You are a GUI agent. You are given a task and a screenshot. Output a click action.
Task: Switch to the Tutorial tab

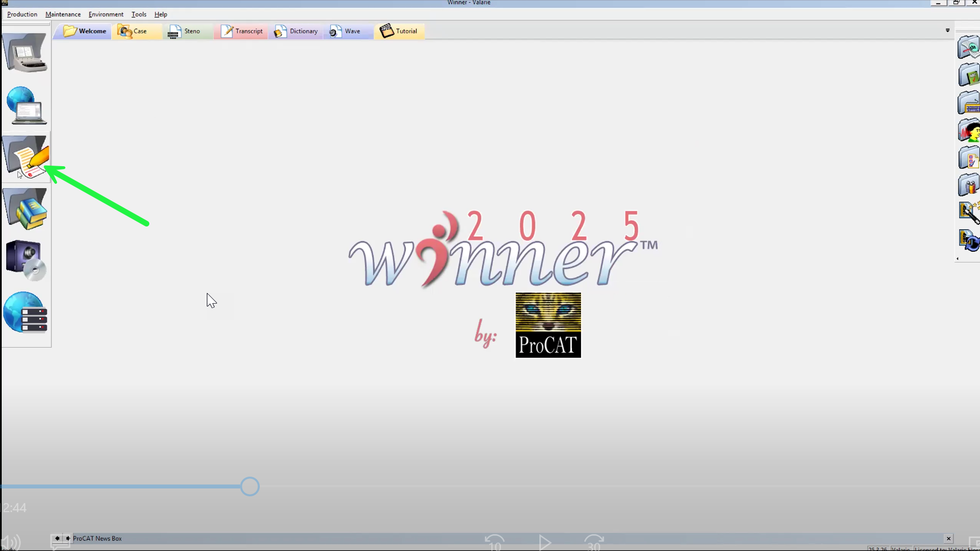[x=399, y=31]
